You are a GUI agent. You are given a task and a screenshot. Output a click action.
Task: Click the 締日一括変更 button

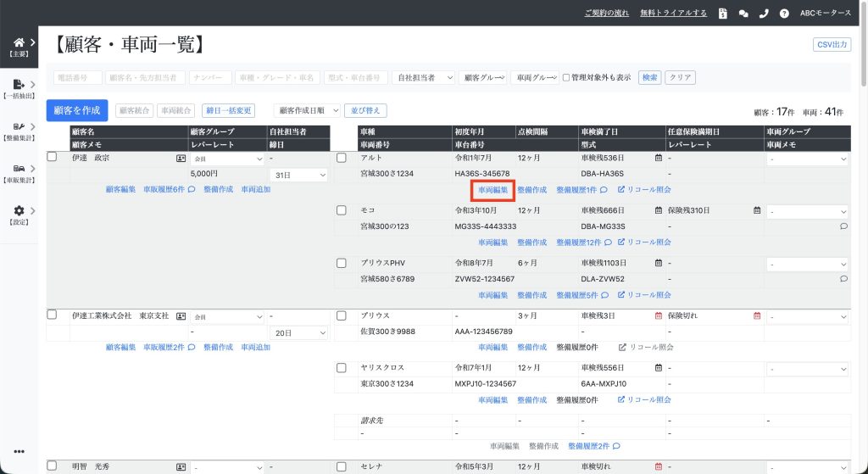[x=229, y=110]
